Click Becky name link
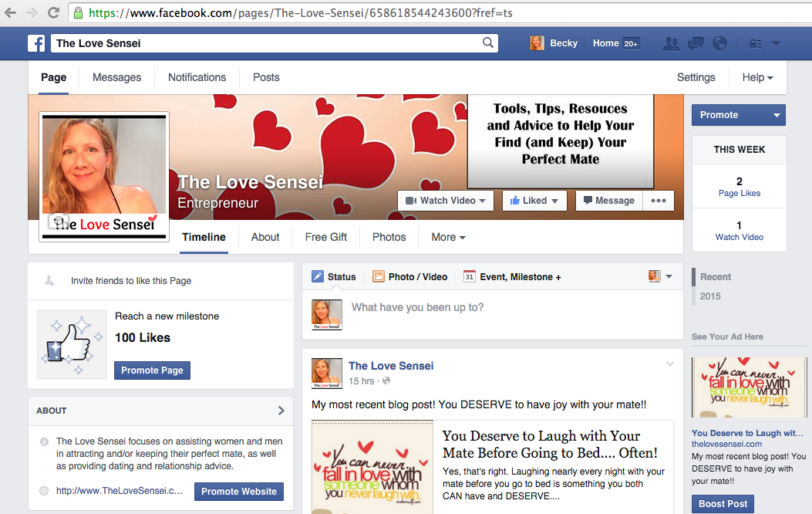Viewport: 812px width, 514px height. coord(564,43)
